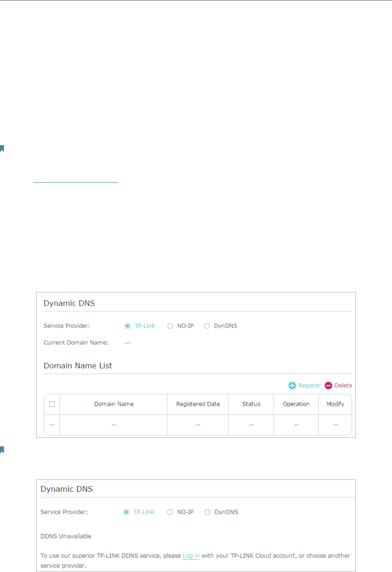Click the Modify column header
Viewport: 392px width, 572px height.
click(x=335, y=404)
